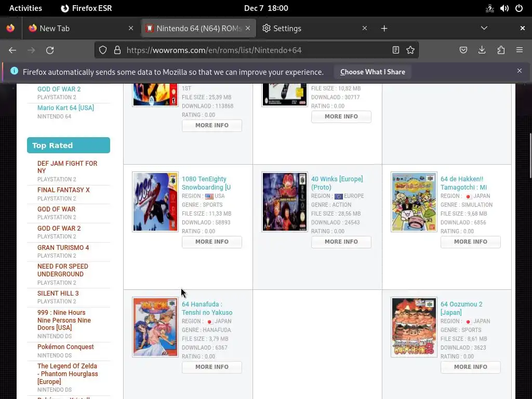Open system volume control
532x399 pixels.
(x=504, y=8)
